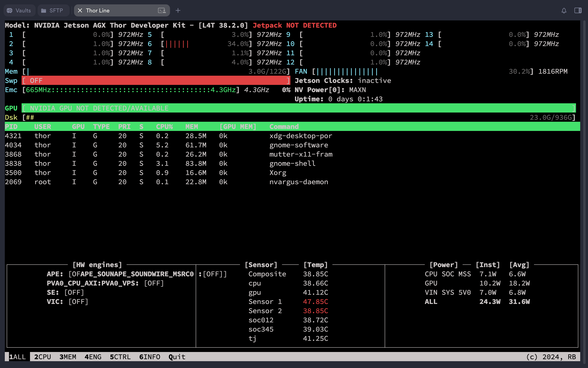This screenshot has height=368, width=588.
Task: Switch to the 2CPU page in jtop
Action: [x=43, y=357]
